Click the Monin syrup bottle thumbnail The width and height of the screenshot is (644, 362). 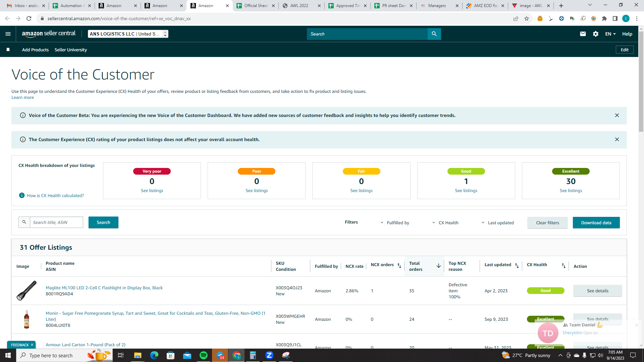tap(26, 319)
